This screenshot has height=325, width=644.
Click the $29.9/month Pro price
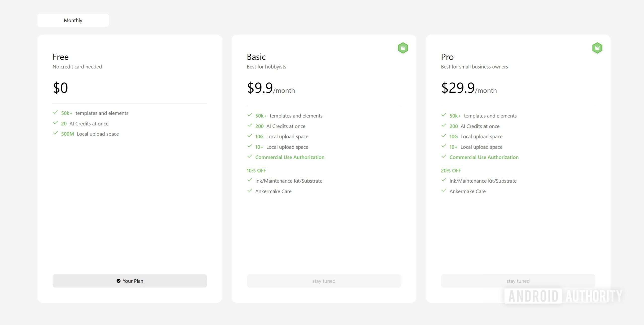click(x=469, y=88)
